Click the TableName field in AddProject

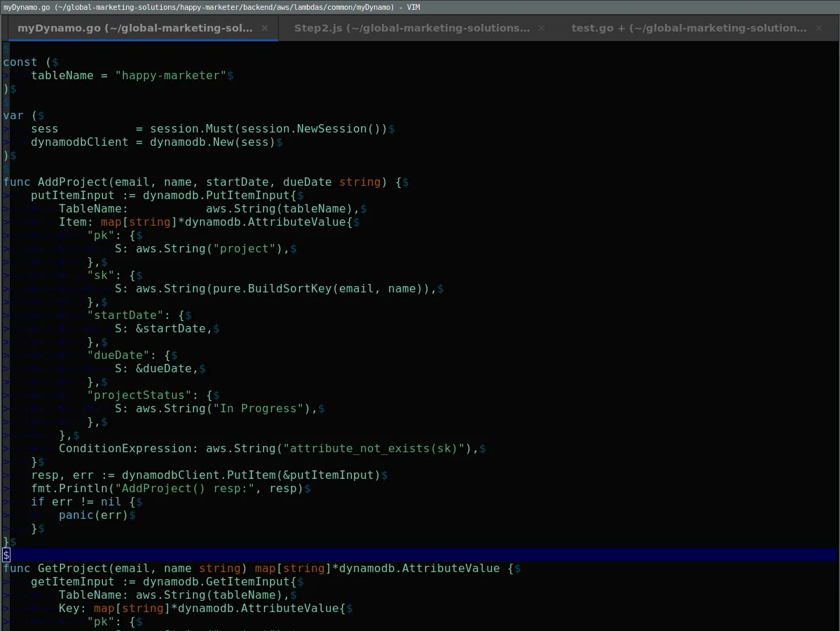93,208
